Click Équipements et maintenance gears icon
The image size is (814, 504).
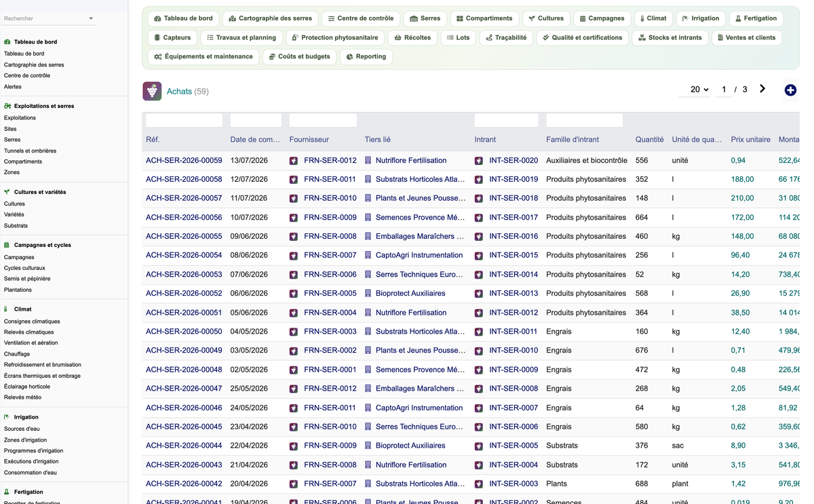(157, 56)
